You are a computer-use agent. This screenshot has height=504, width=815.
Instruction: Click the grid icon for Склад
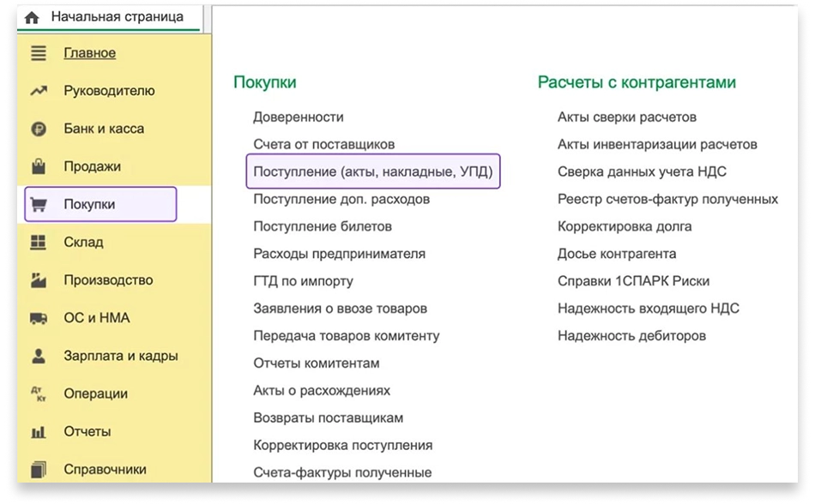[39, 243]
